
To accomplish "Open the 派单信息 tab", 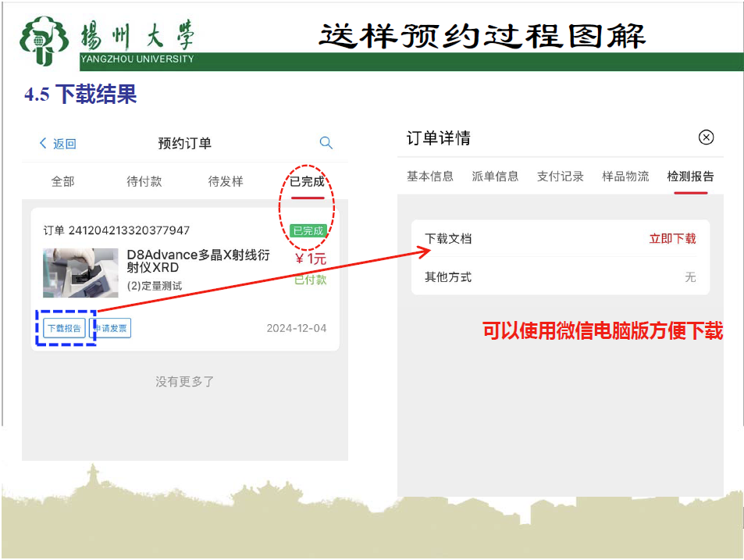I will click(495, 177).
